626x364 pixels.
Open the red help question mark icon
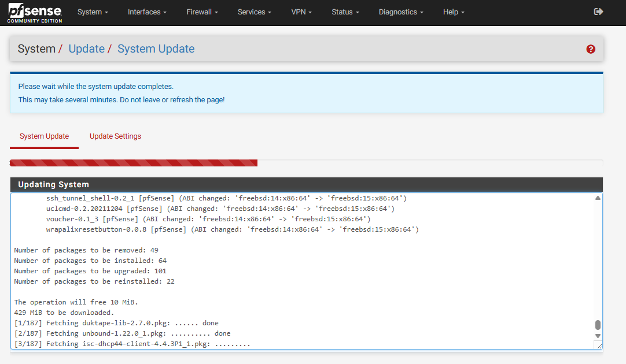pos(591,49)
